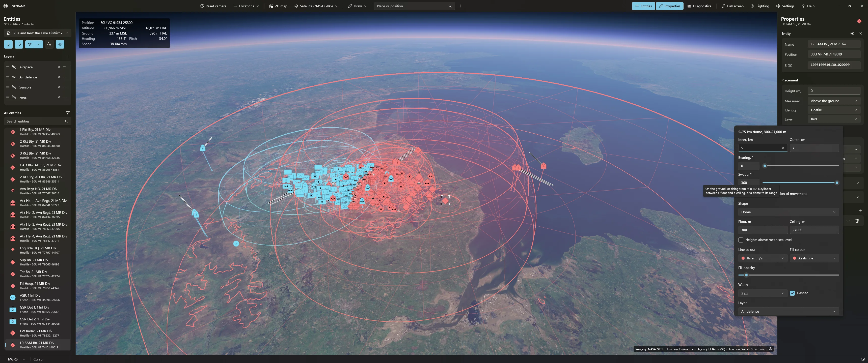Viewport: 868px width, 363px height.
Task: Click Reset camera button
Action: (x=213, y=6)
